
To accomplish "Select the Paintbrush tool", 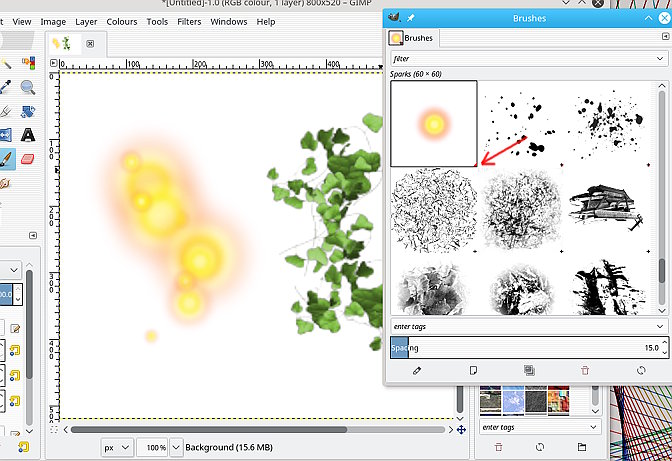I will point(6,158).
